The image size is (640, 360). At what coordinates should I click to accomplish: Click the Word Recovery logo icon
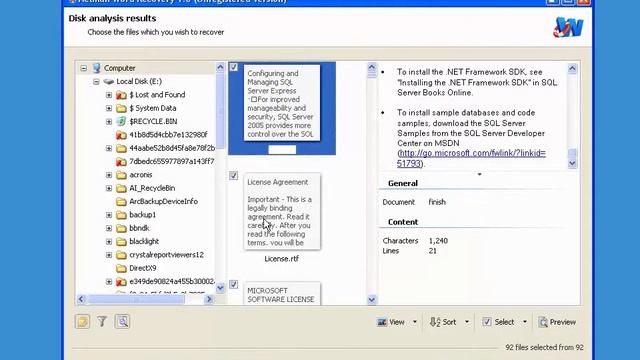coord(568,27)
